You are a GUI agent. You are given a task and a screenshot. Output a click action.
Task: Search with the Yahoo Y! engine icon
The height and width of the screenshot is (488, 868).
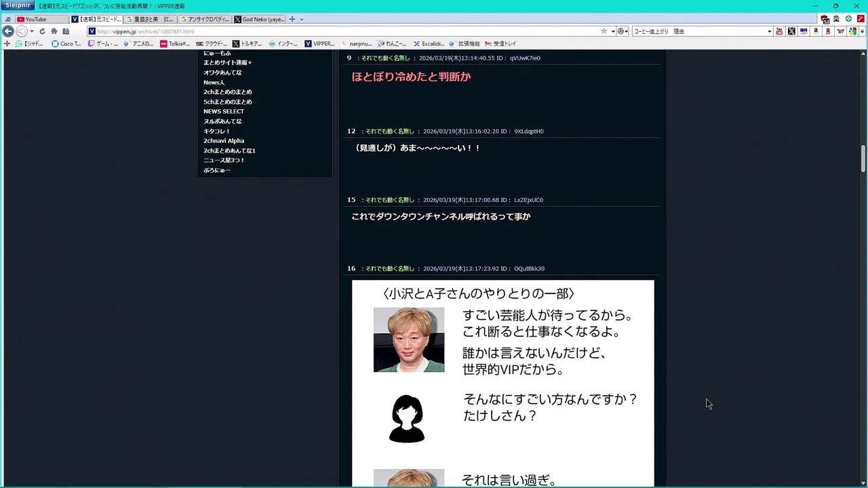click(x=840, y=31)
